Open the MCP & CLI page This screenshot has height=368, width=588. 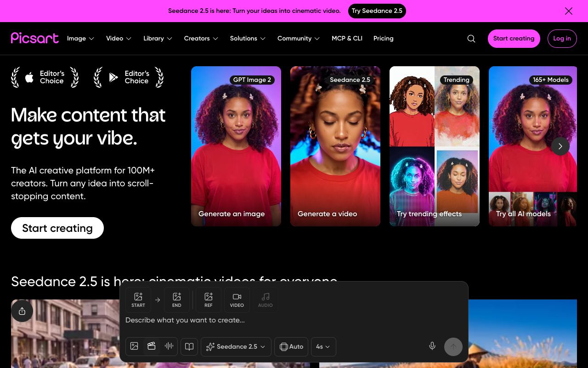coord(347,39)
